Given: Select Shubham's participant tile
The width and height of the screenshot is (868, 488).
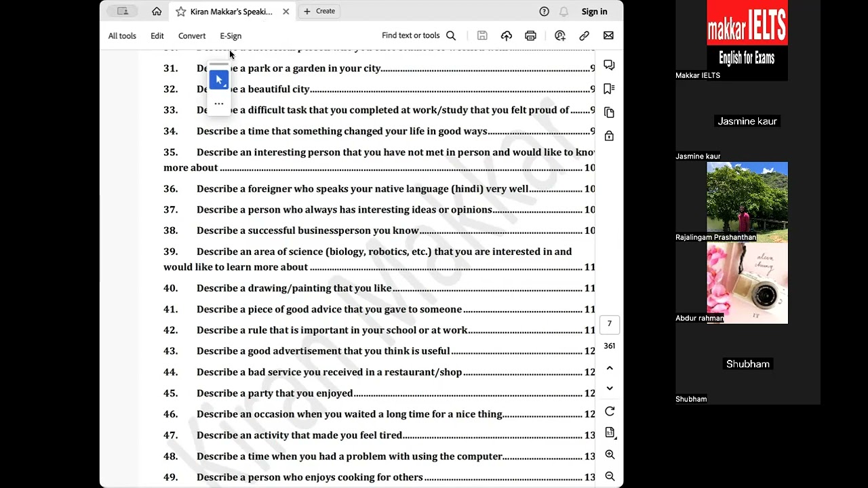Looking at the screenshot, I should coord(747,364).
